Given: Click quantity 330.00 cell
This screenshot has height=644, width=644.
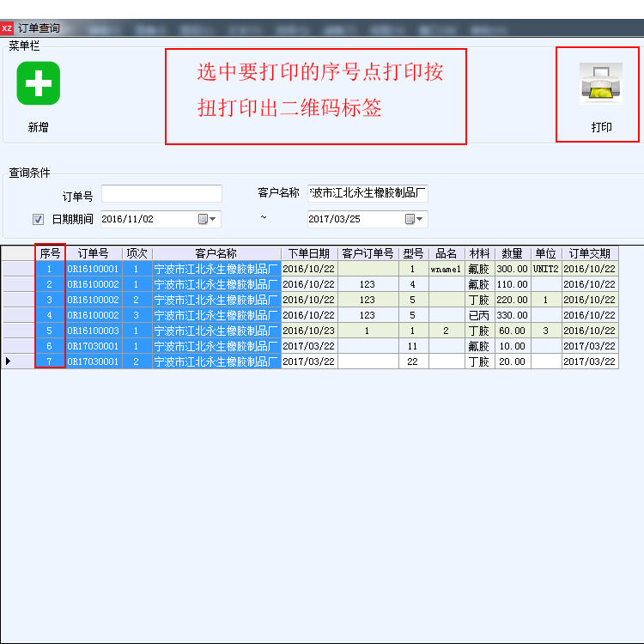Looking at the screenshot, I should [x=513, y=315].
